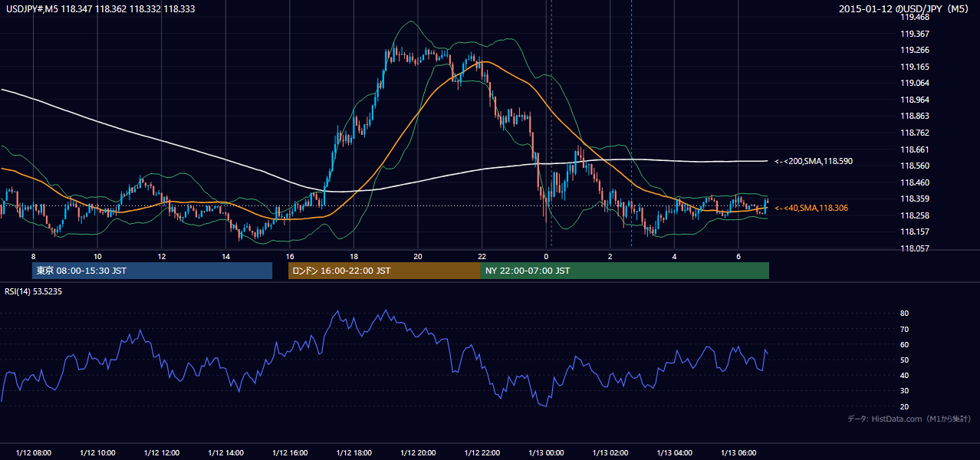The image size is (980, 460).
Task: Click the bottom axis label 1/12 10:00
Action: tap(97, 452)
